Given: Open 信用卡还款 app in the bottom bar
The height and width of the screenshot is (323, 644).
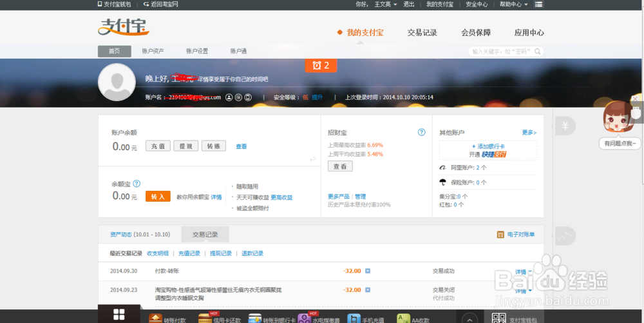Looking at the screenshot, I should pos(220,319).
